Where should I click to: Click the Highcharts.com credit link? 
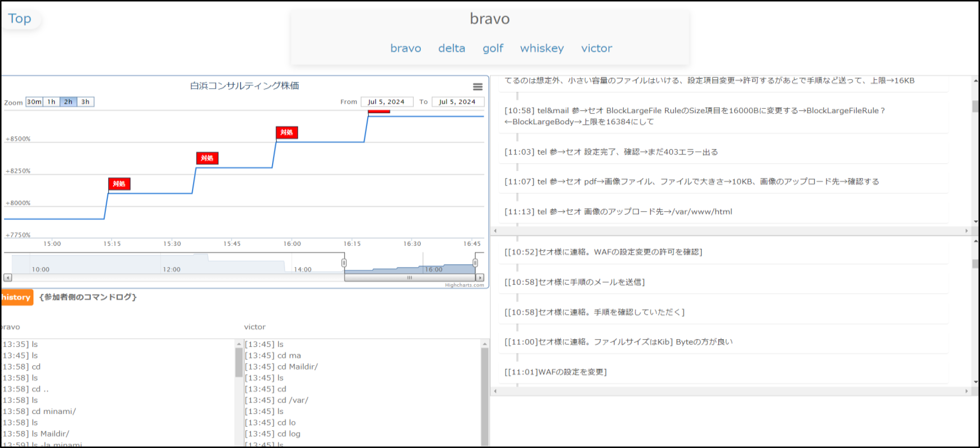(x=465, y=285)
